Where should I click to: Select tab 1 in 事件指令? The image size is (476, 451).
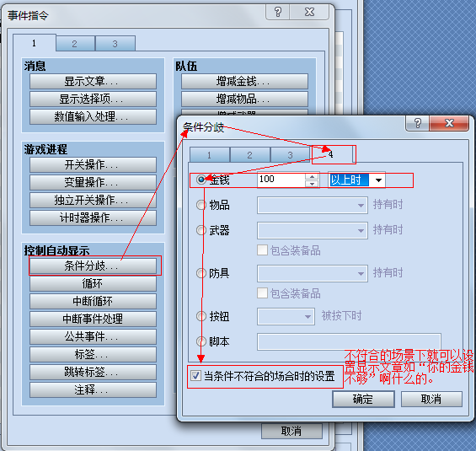[35, 43]
